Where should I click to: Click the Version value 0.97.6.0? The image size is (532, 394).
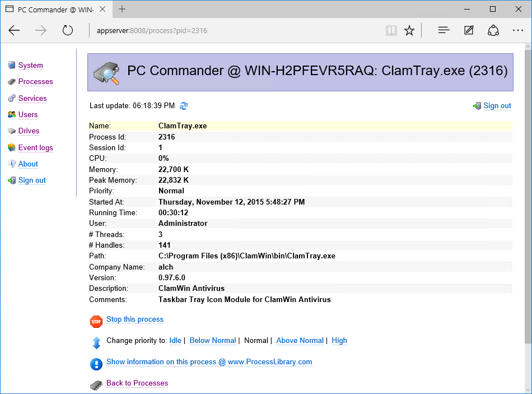coord(172,278)
